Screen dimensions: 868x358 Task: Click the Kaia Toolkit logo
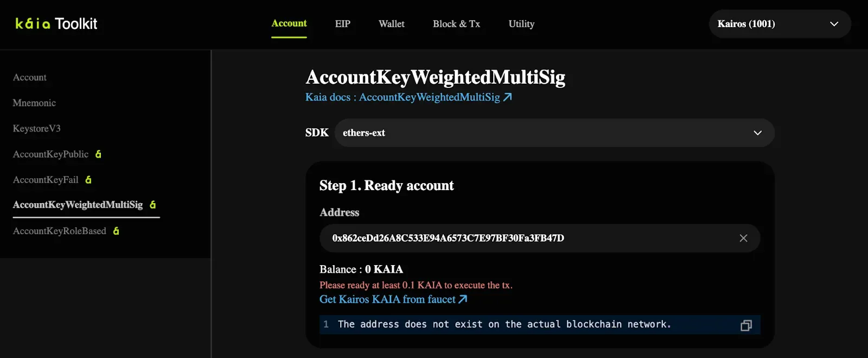click(x=56, y=24)
